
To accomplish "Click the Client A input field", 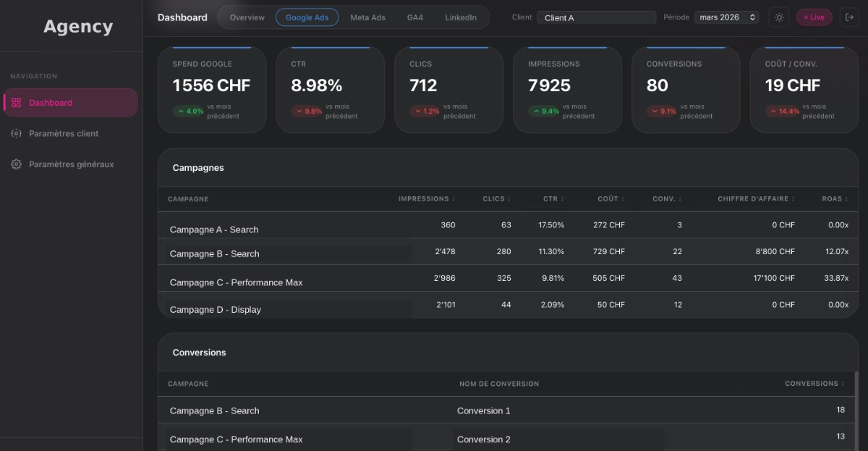I will click(597, 17).
